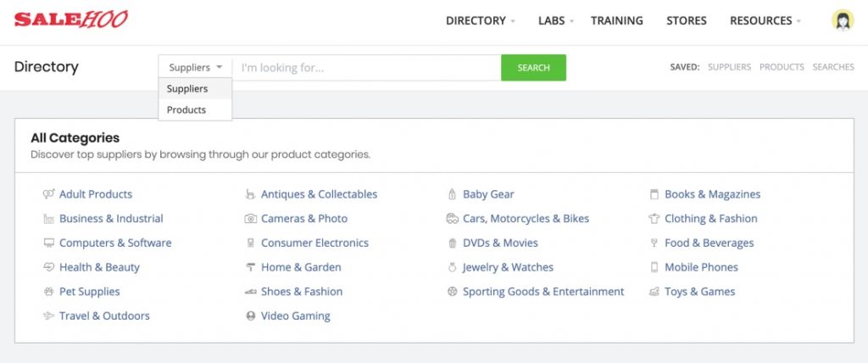Click the DVDs & Movies icon

coord(453,243)
